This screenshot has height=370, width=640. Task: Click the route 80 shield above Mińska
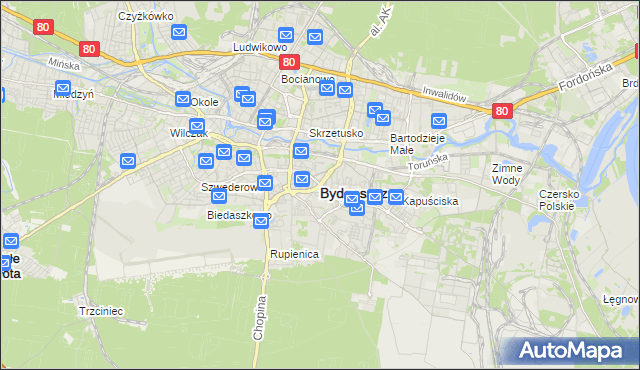tap(89, 49)
